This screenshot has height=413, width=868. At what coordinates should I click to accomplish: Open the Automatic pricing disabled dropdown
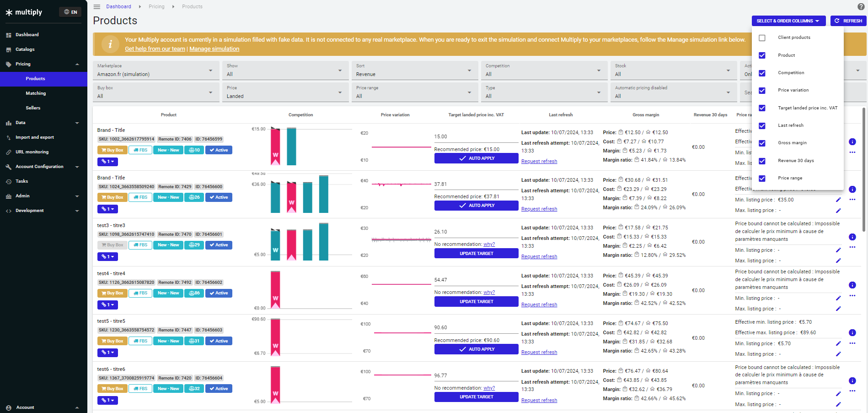click(x=674, y=92)
